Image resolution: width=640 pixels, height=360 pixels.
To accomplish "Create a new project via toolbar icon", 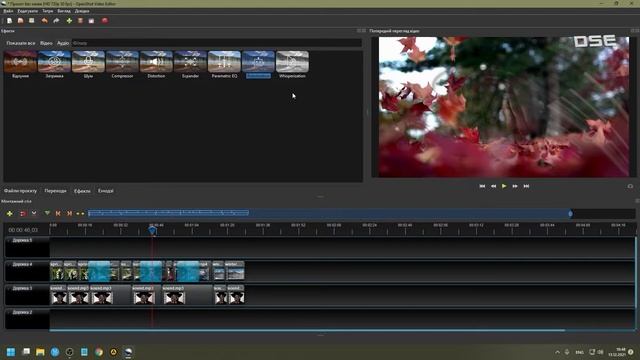I will pos(9,20).
